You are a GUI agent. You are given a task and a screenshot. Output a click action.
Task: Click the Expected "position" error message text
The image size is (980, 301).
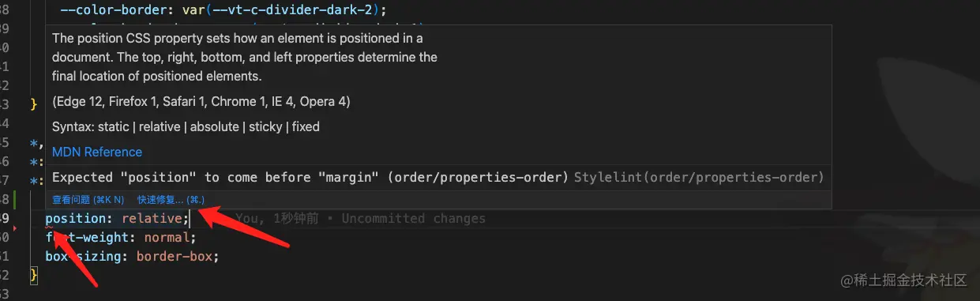click(x=310, y=178)
